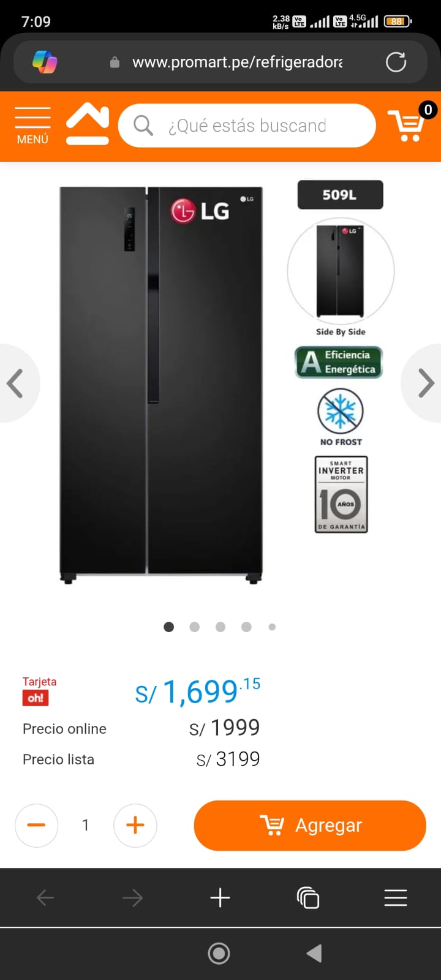441x980 pixels.
Task: Go to the Promart home logo
Action: click(x=88, y=124)
